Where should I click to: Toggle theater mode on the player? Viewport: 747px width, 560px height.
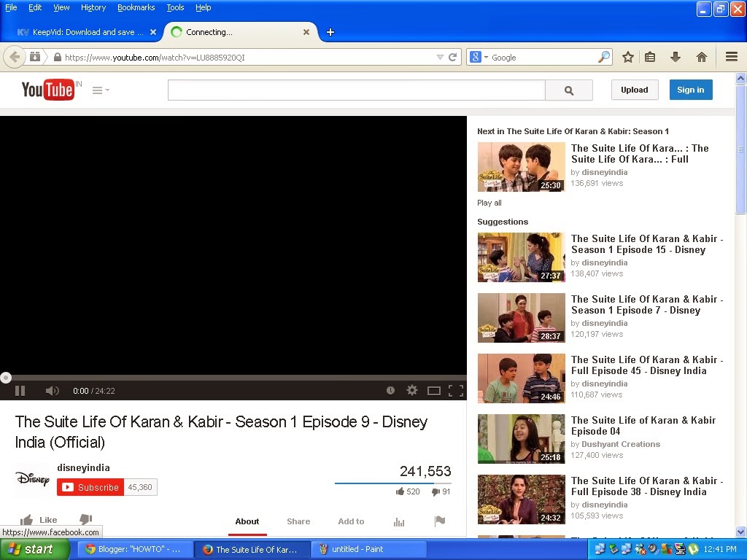click(x=434, y=391)
